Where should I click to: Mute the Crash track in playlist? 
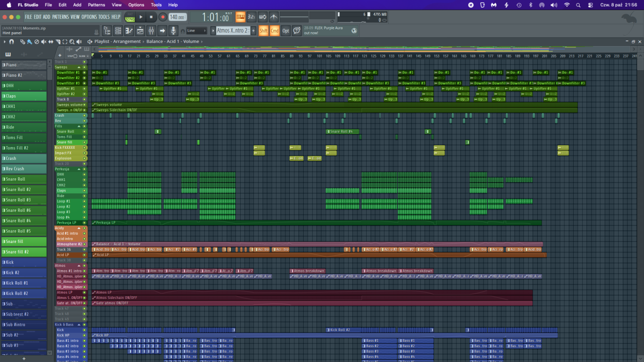[x=84, y=115]
